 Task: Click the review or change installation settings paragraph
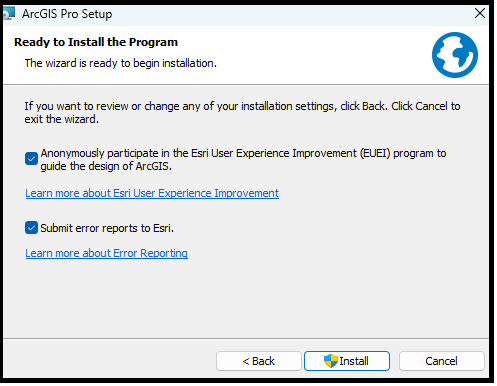coord(242,113)
